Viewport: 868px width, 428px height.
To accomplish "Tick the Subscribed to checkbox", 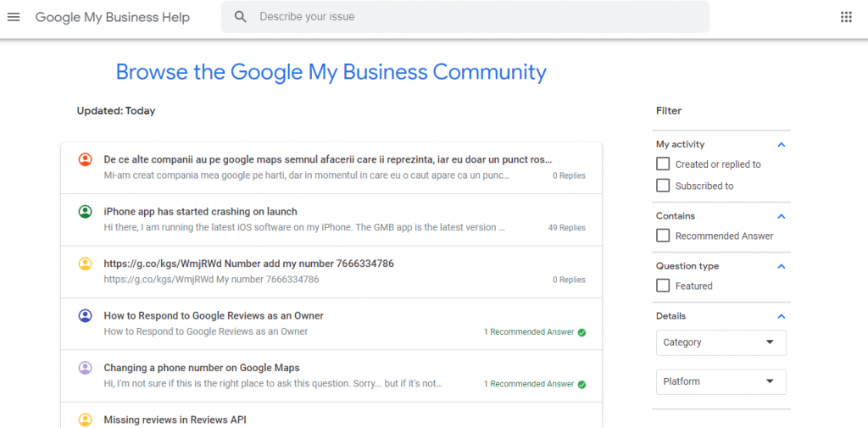I will [x=663, y=186].
